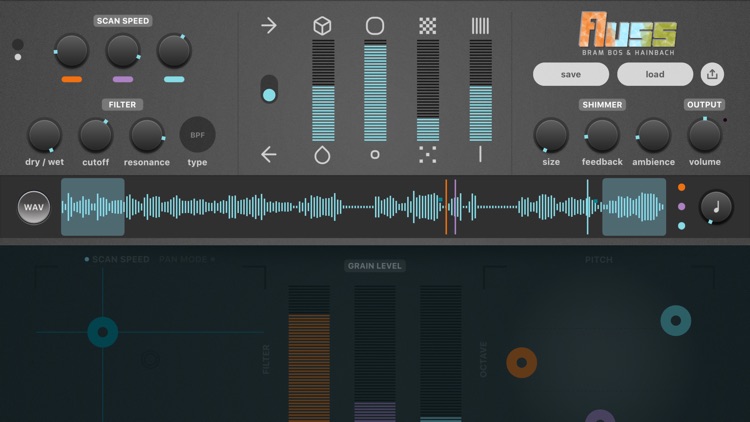Click the rounded square icon above second slider
750x422 pixels.
tap(375, 26)
